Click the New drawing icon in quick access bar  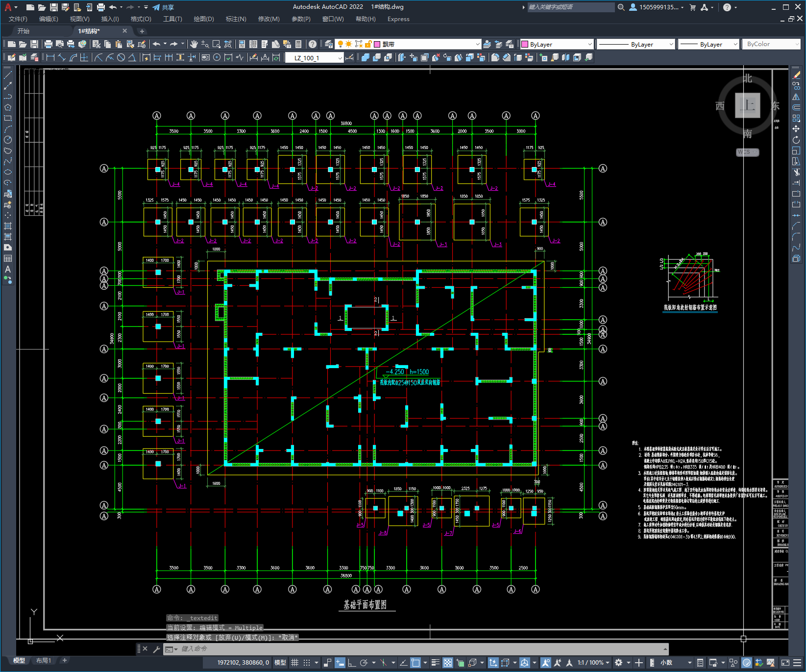pos(30,7)
